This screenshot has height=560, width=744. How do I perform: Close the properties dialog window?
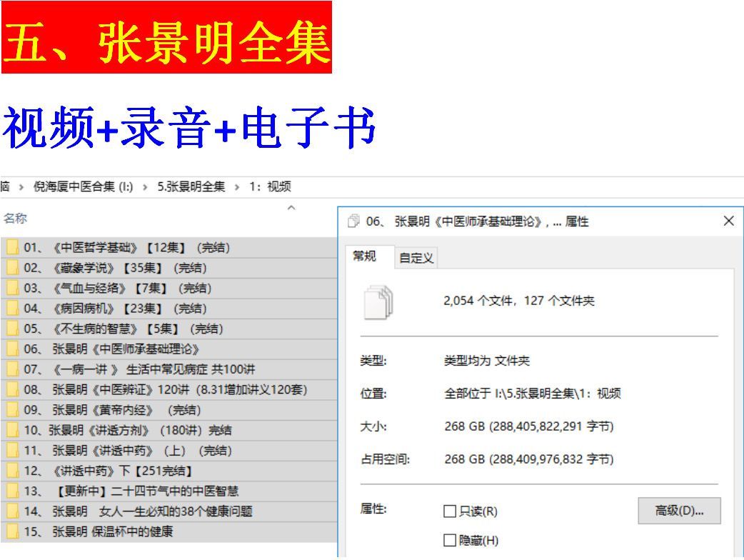click(728, 221)
